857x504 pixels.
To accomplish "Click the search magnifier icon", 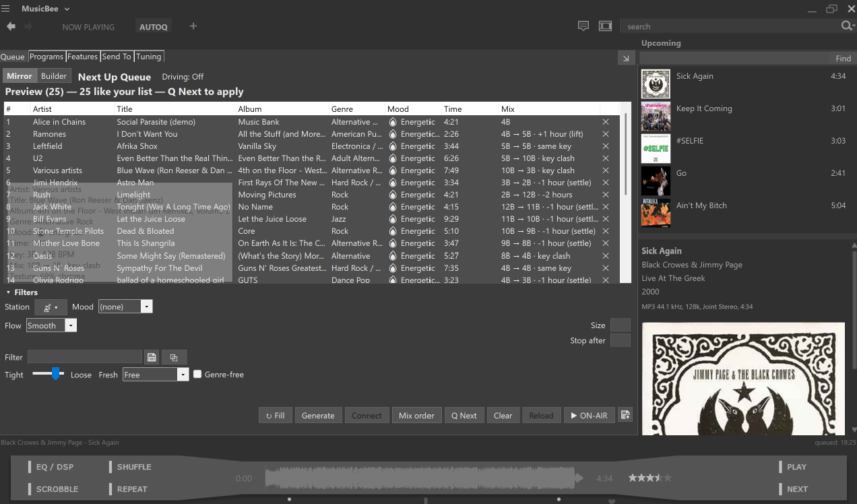I will tap(848, 26).
